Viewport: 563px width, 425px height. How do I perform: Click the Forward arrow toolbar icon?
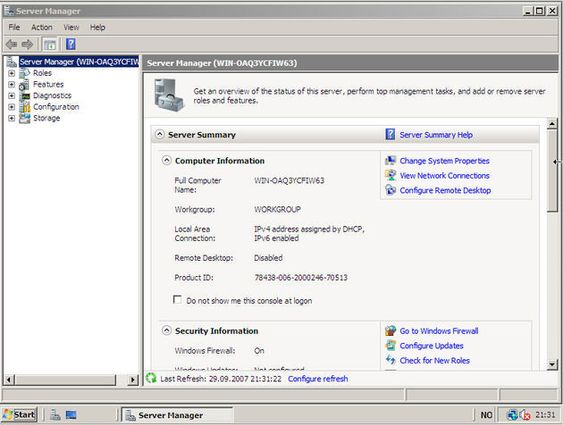tap(27, 44)
